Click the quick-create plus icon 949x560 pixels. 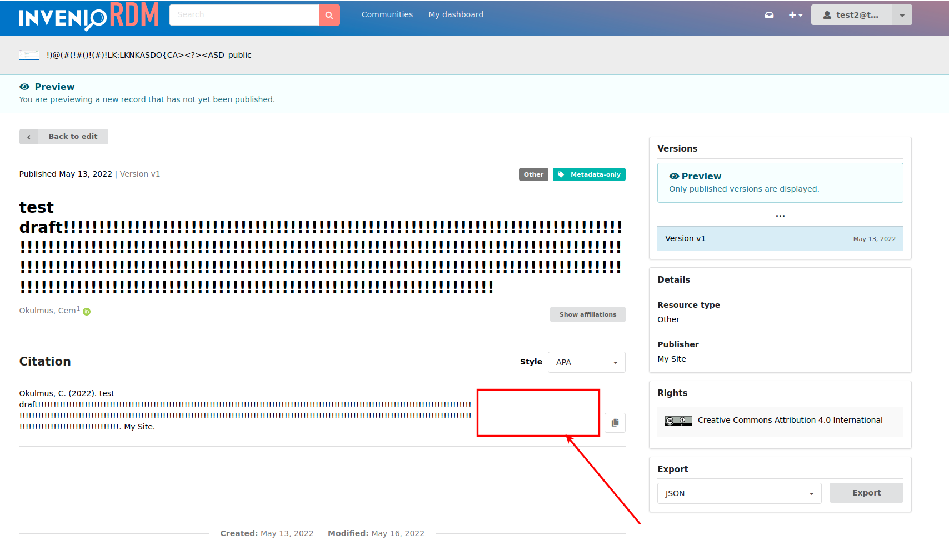792,14
